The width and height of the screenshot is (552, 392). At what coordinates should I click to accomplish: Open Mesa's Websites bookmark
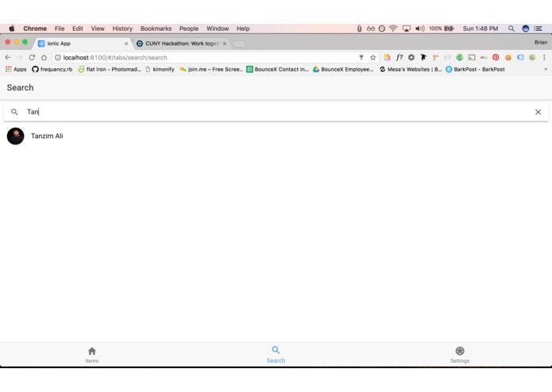point(411,69)
